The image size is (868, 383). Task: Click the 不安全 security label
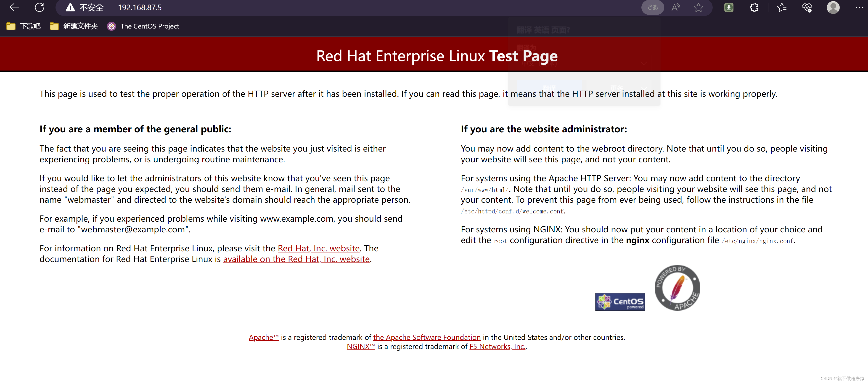[x=91, y=7]
